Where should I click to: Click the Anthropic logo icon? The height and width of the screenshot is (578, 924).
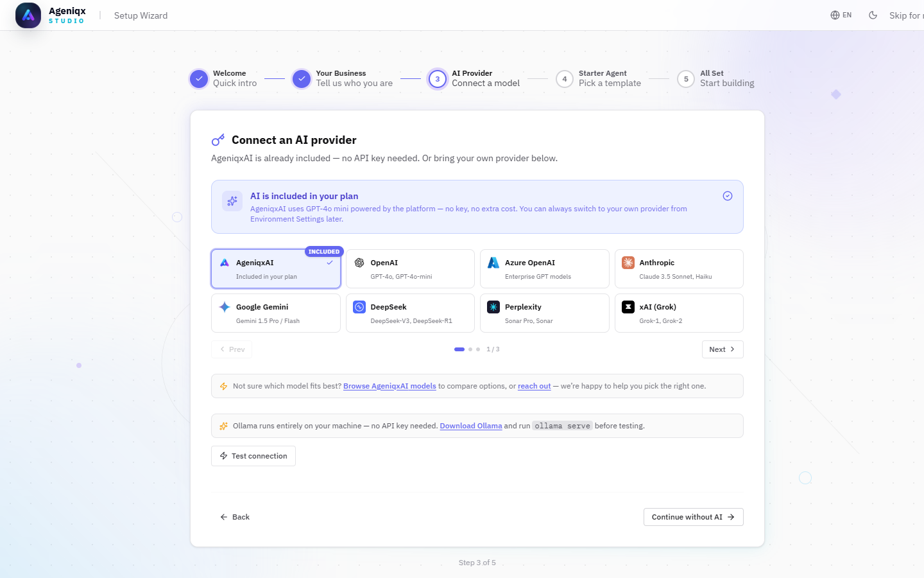[628, 263]
